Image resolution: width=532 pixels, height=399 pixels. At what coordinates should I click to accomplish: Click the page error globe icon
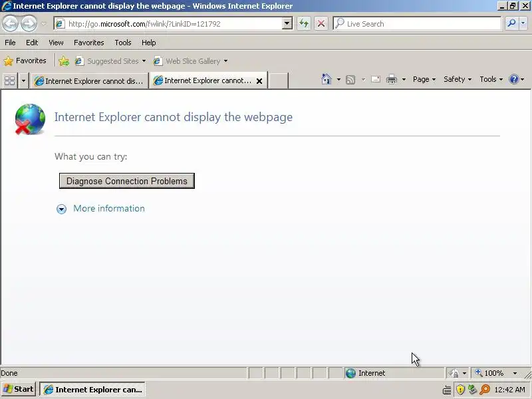click(x=30, y=119)
